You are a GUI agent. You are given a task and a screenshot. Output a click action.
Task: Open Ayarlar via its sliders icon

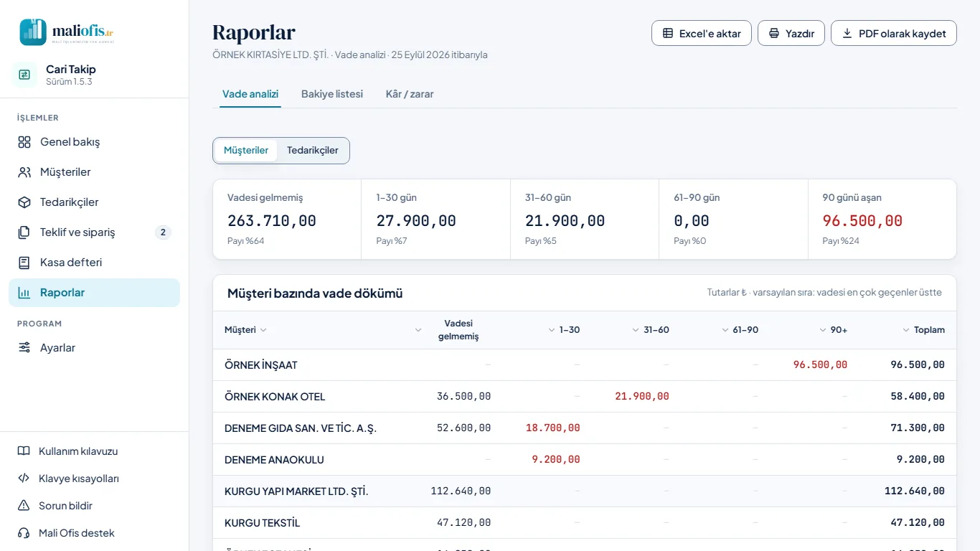24,348
